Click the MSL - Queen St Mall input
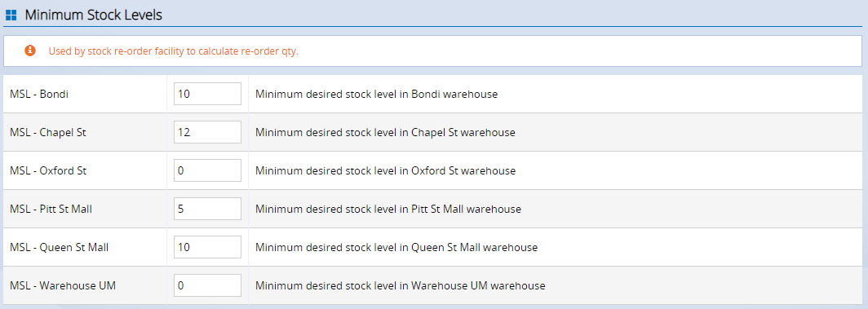The width and height of the screenshot is (868, 309). 207,247
